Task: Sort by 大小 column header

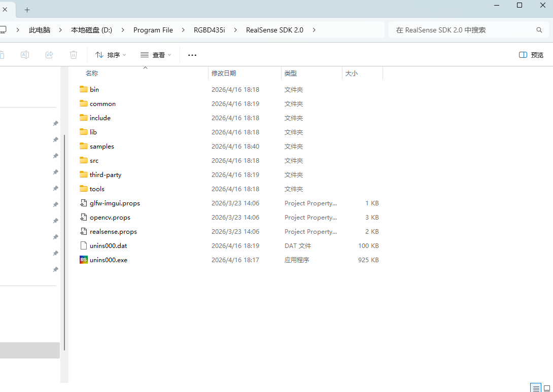Action: pyautogui.click(x=351, y=74)
